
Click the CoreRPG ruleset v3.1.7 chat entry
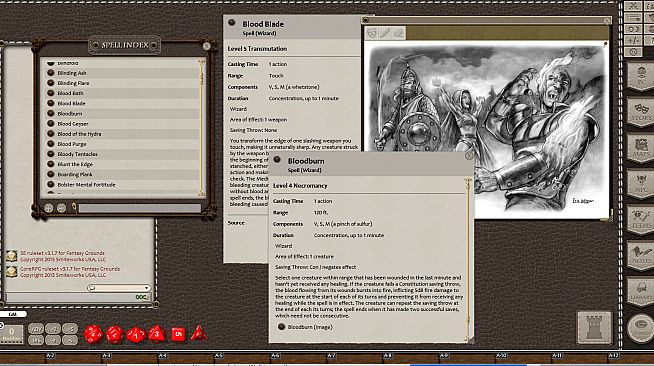tap(70, 272)
